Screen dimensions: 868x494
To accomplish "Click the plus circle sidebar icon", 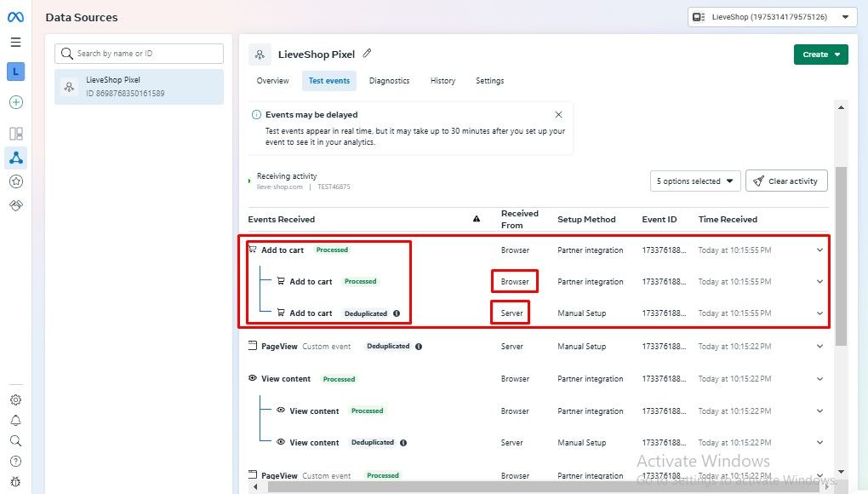I will (15, 102).
